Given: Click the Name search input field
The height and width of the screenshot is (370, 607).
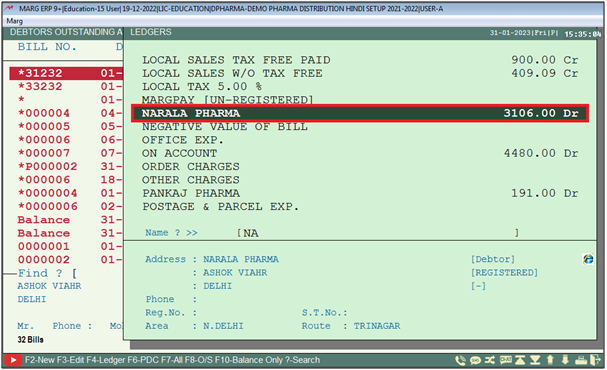Looking at the screenshot, I should 377,233.
